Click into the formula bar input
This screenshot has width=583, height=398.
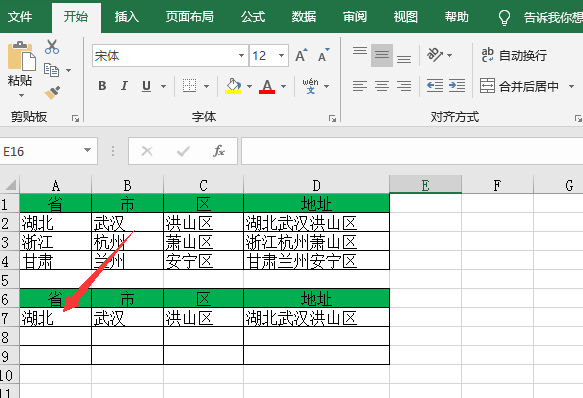click(412, 151)
